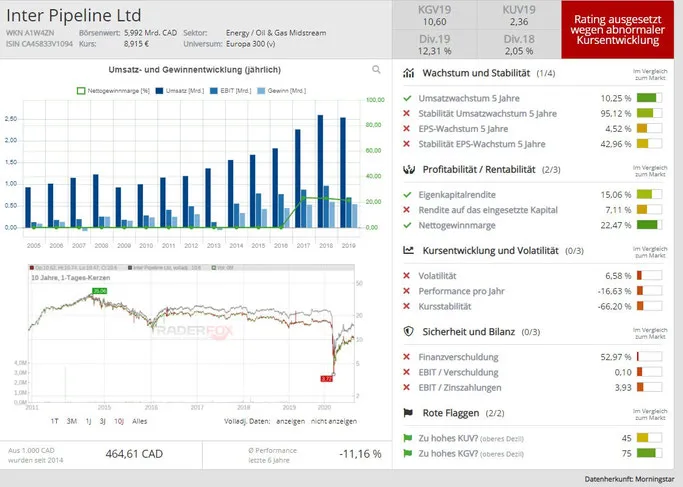This screenshot has width=683, height=487.
Task: Click the Performance pro Jahr label
Action: (461, 291)
